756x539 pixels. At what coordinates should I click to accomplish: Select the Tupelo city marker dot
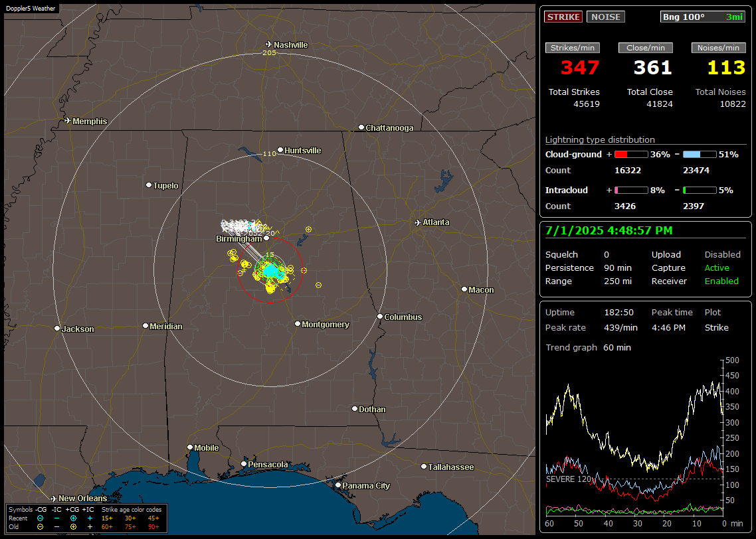[149, 185]
